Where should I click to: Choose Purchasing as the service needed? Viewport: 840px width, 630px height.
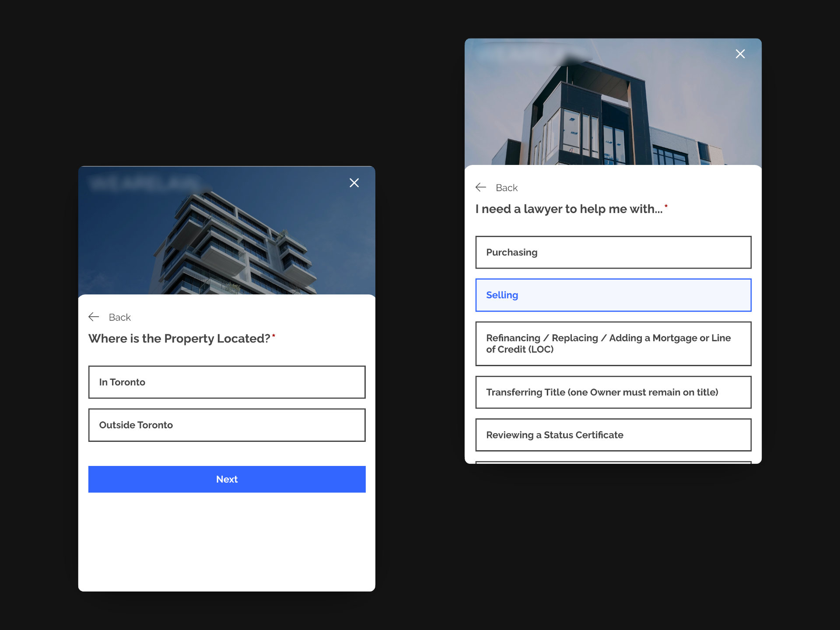pos(612,252)
